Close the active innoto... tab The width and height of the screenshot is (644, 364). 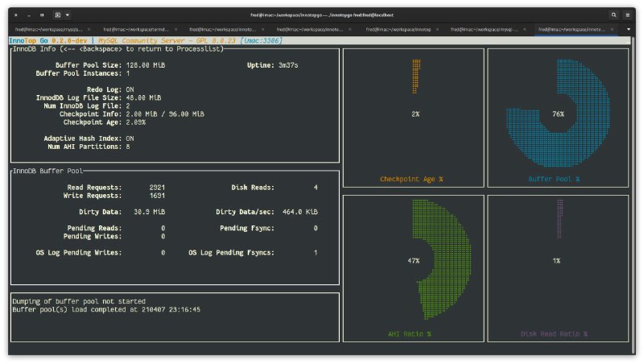tap(612, 29)
